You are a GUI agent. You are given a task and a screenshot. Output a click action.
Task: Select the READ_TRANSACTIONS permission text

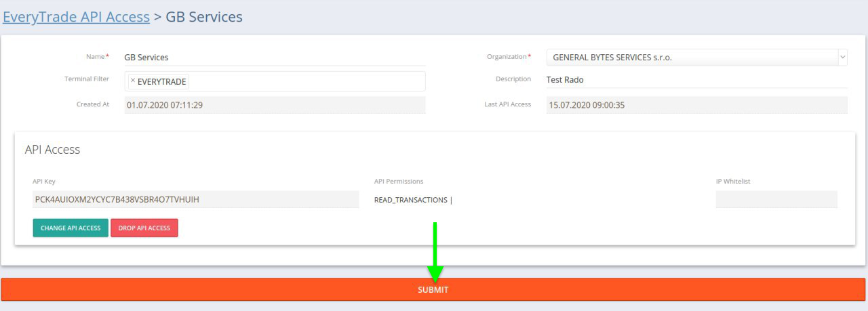coord(411,200)
